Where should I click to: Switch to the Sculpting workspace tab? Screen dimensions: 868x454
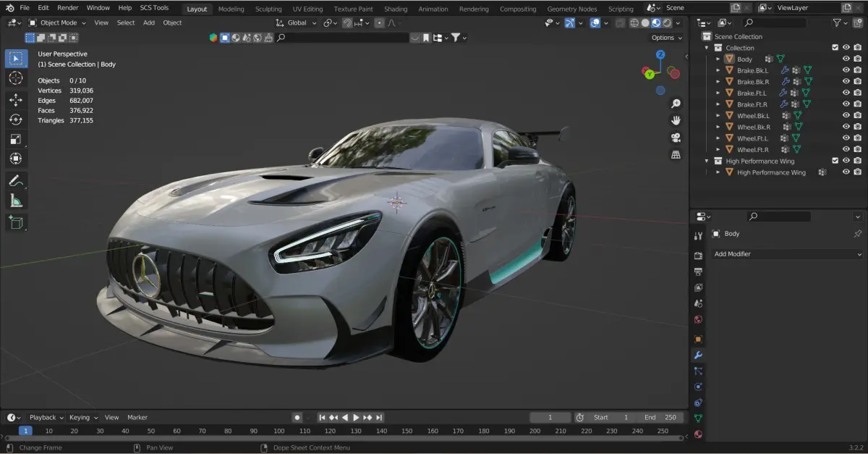268,9
